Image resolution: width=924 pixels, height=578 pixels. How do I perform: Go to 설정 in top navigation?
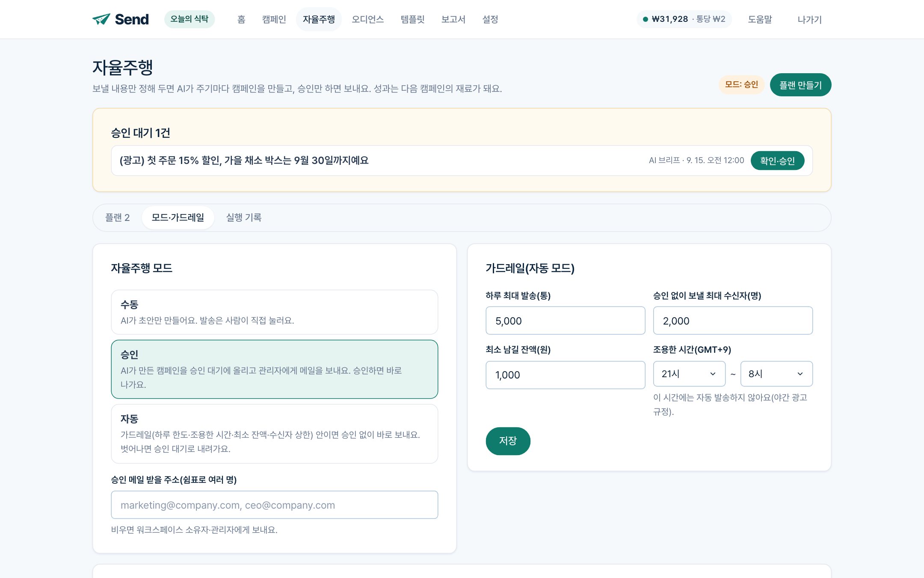pos(490,19)
